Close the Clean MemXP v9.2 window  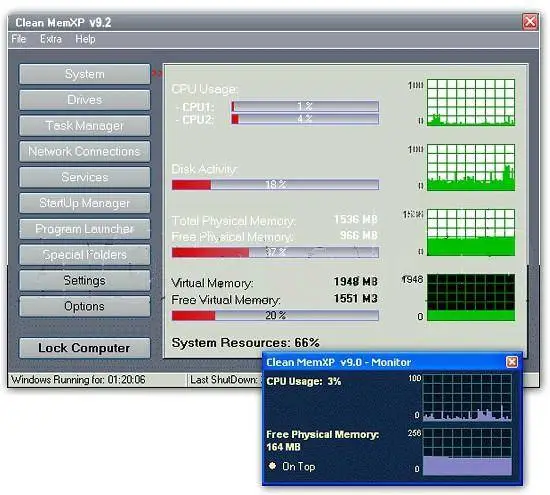coord(530,22)
